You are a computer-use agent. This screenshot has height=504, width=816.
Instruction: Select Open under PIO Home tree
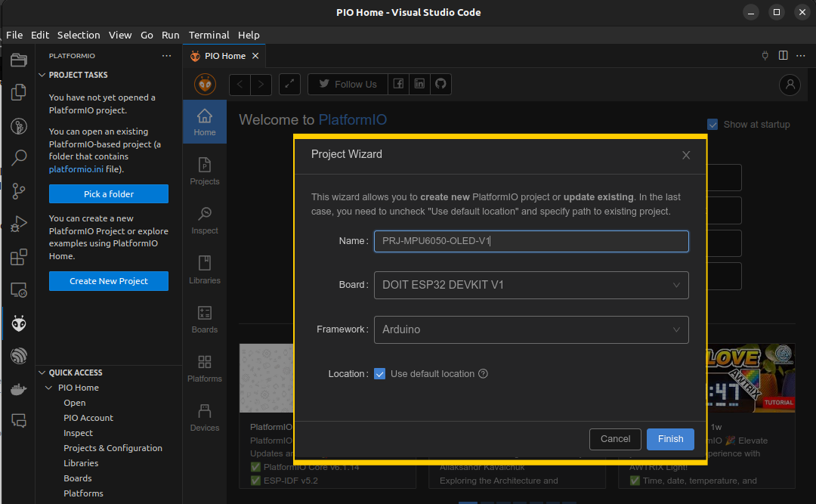[x=74, y=403]
